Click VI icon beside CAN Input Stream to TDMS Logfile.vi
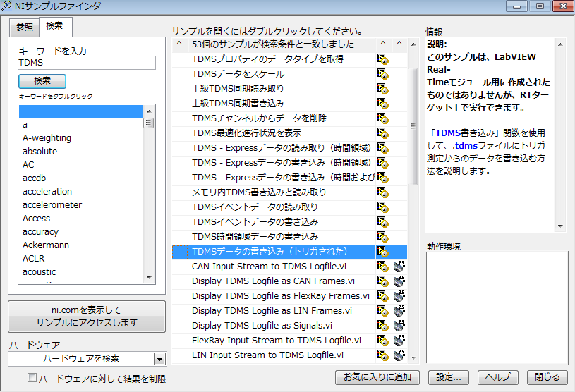This screenshot has height=392, width=575. point(382,267)
